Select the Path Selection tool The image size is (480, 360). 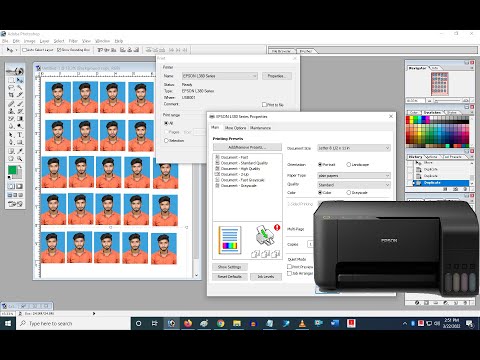coord(11,135)
